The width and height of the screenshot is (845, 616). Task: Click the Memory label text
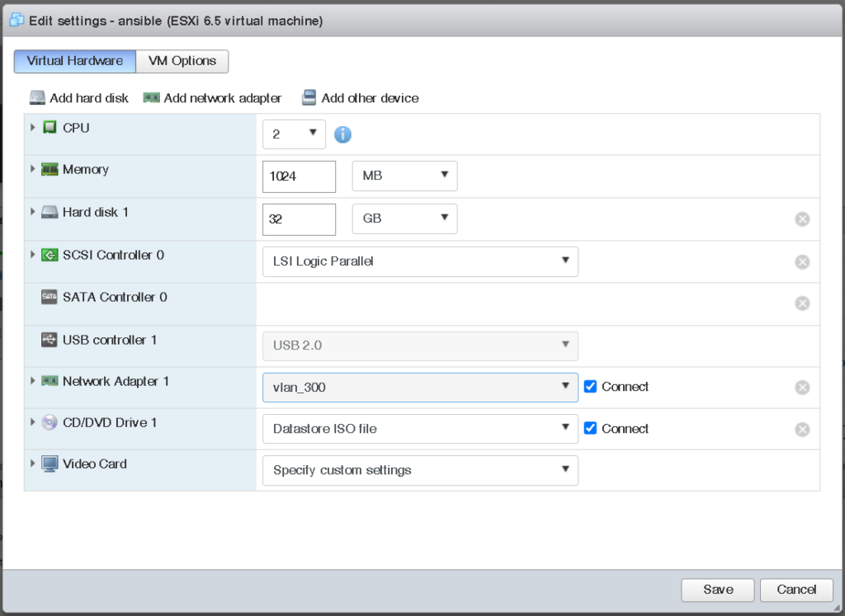click(x=86, y=169)
